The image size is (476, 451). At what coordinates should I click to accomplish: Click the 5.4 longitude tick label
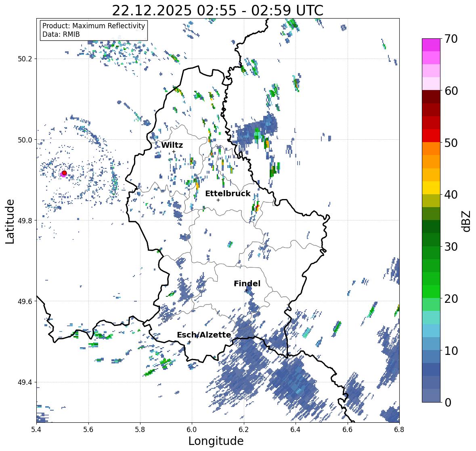point(36,430)
